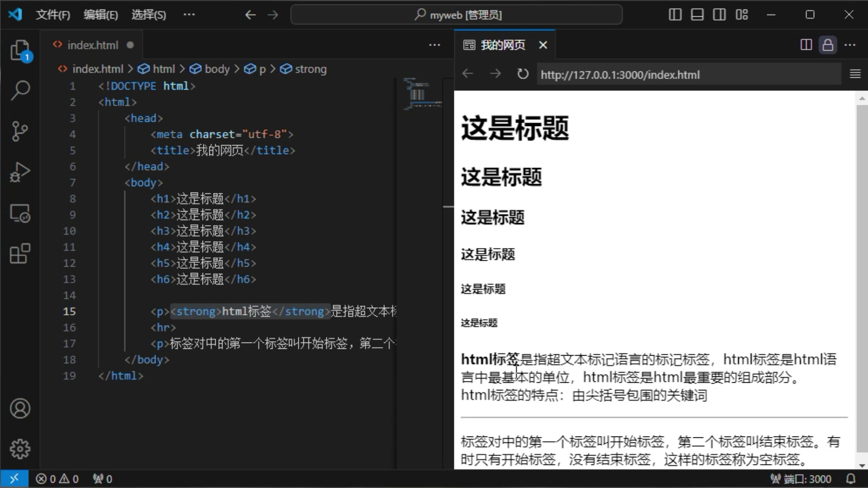Viewport: 868px width, 488px height.
Task: Click the error and warning counts in status bar
Action: click(x=57, y=479)
